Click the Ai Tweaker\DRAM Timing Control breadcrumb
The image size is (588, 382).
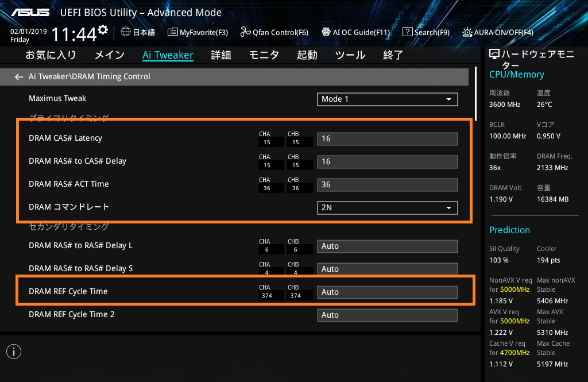(89, 76)
